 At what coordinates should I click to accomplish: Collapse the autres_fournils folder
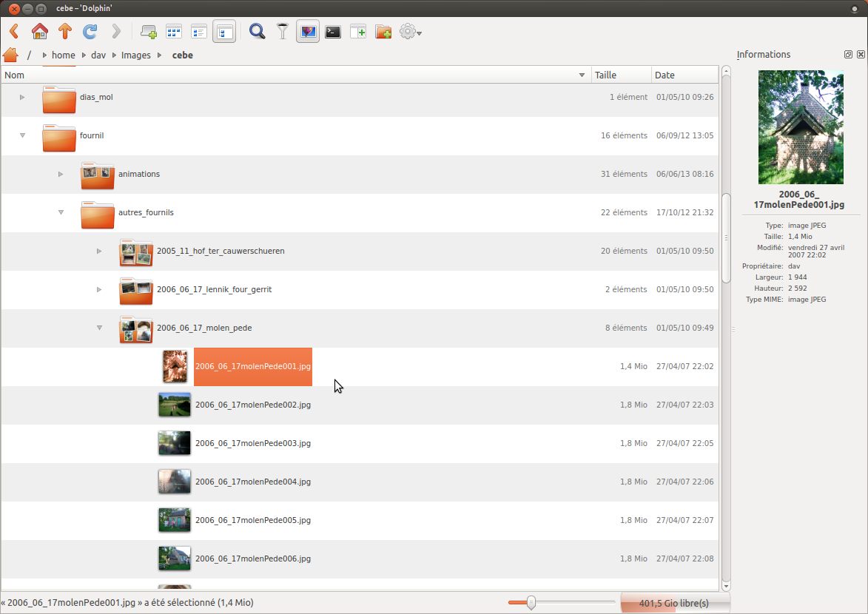pyautogui.click(x=61, y=213)
